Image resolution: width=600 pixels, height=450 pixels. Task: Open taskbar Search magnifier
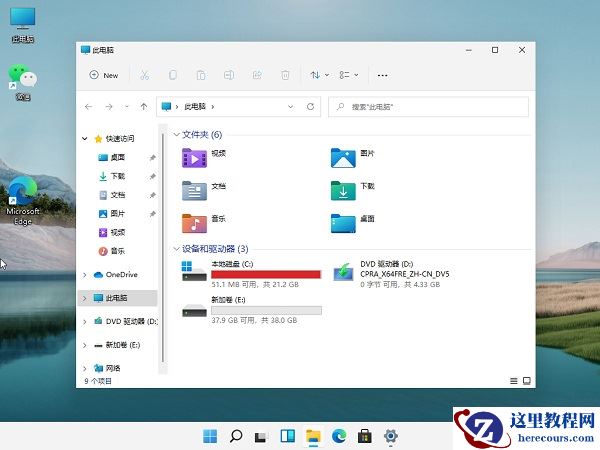pyautogui.click(x=236, y=436)
